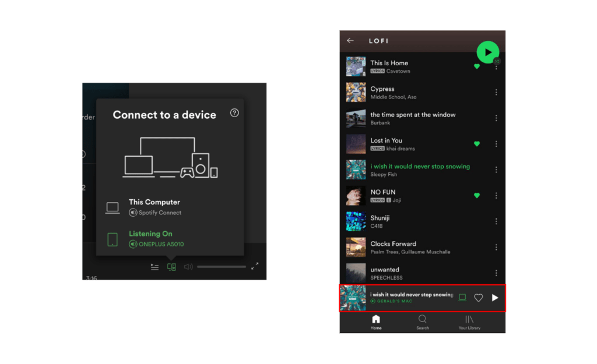Click the help question mark icon
Viewport: 597px width, 364px height.
pos(234,113)
